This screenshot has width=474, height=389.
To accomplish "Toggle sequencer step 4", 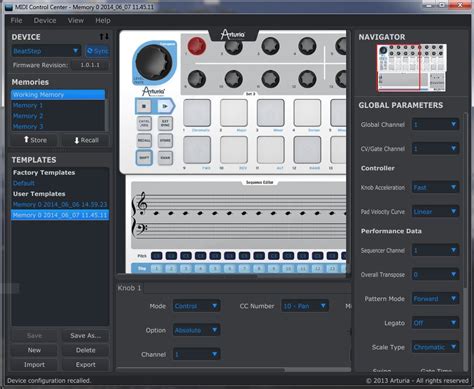I will [x=201, y=268].
